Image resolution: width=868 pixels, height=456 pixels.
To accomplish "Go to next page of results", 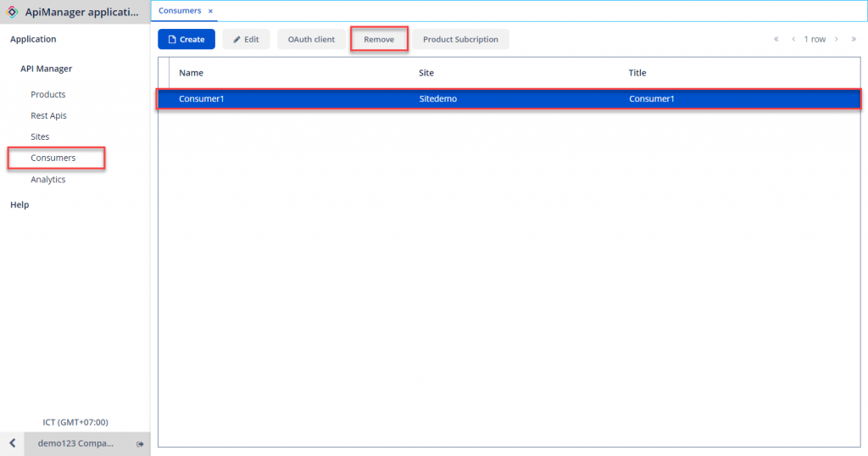I will 836,39.
